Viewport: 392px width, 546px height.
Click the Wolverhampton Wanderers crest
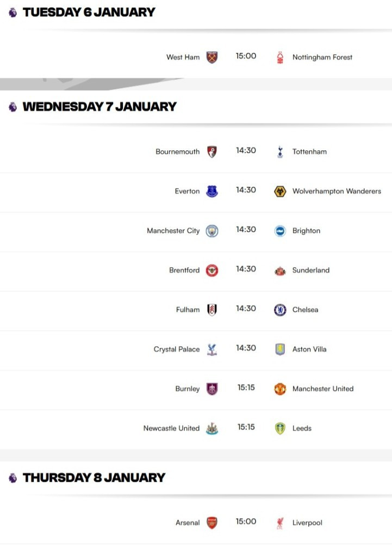pos(279,191)
